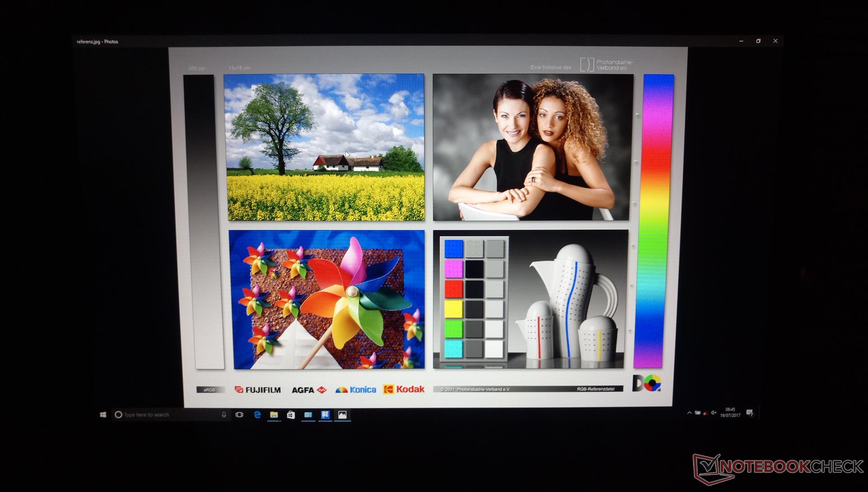The width and height of the screenshot is (868, 492).
Task: Open the blue BE app on taskbar
Action: (325, 415)
